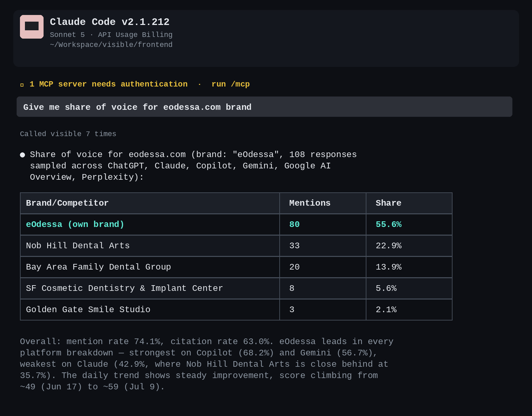This screenshot has width=532, height=416.
Task: Click the MCP server needs authentication notice
Action: pyautogui.click(x=108, y=84)
